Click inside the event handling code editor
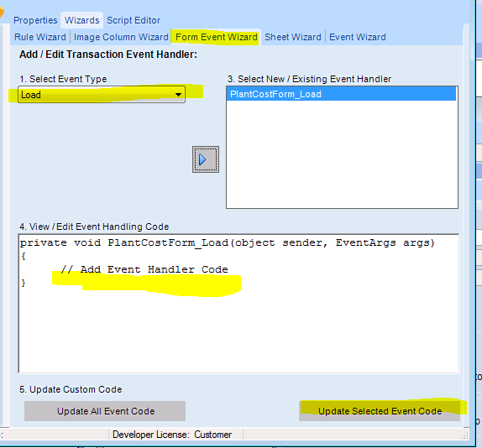The height and width of the screenshot is (448, 482). (x=238, y=304)
